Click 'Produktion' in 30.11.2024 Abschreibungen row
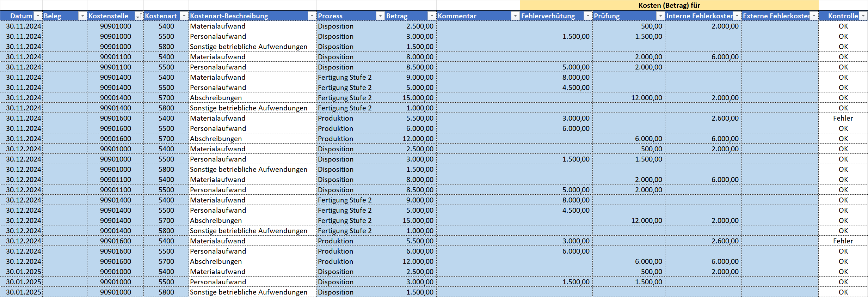This screenshot has width=868, height=297. (350, 139)
